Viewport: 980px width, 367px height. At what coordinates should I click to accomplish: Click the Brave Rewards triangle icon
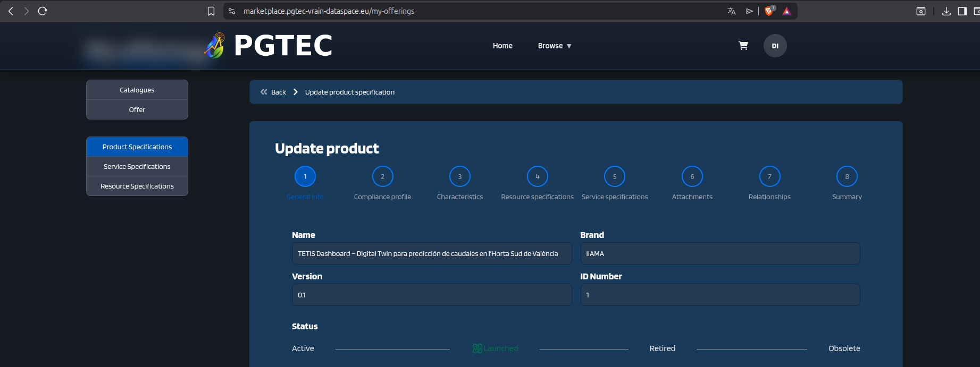pyautogui.click(x=787, y=11)
